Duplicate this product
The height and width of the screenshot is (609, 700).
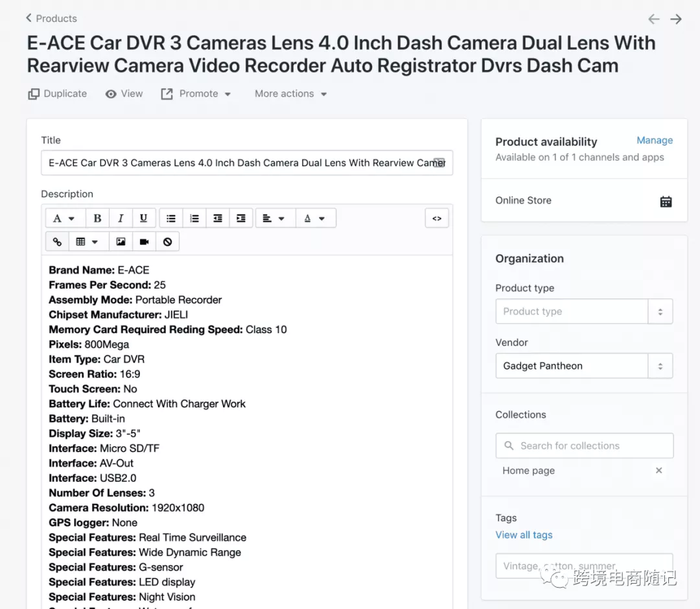(x=57, y=94)
